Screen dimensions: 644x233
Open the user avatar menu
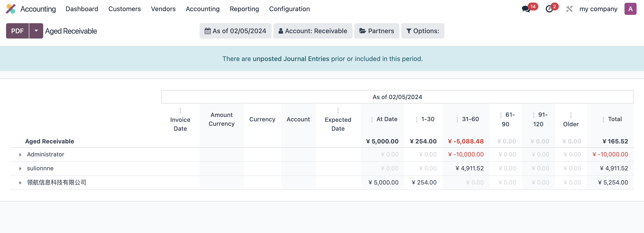pos(630,9)
